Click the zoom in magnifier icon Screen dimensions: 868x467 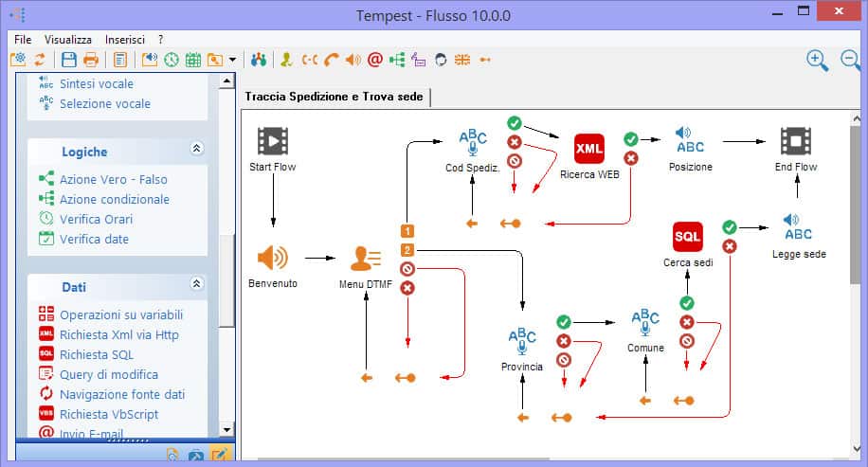pyautogui.click(x=817, y=60)
